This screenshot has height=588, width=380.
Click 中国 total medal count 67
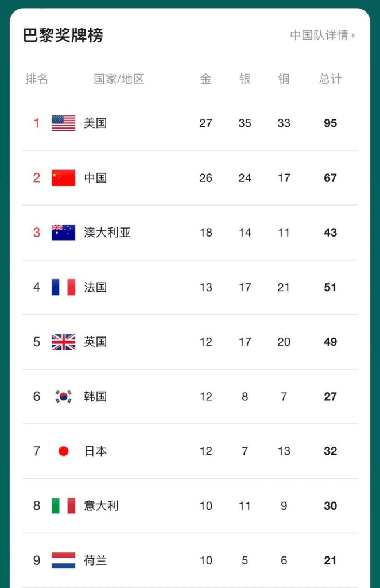(330, 178)
